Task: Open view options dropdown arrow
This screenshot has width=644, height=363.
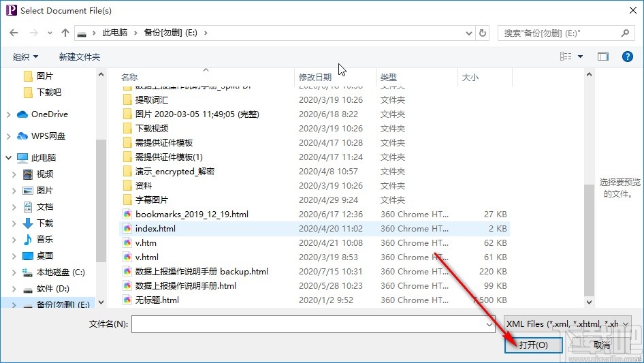Action: (580, 57)
